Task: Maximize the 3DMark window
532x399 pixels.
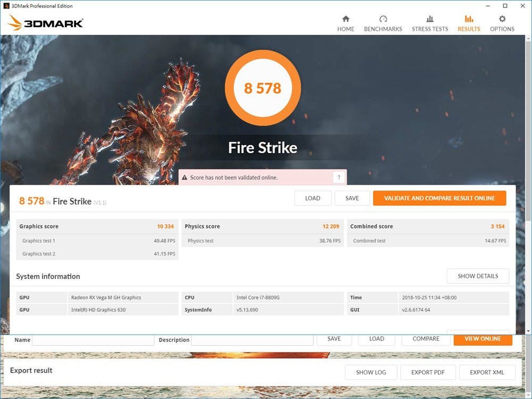Action: (x=505, y=6)
